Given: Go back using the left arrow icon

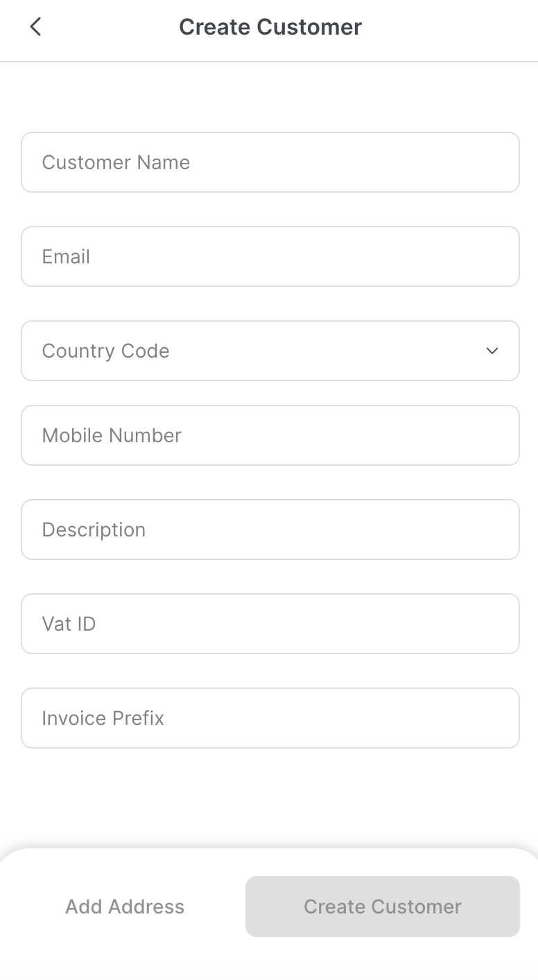Looking at the screenshot, I should coord(35,27).
